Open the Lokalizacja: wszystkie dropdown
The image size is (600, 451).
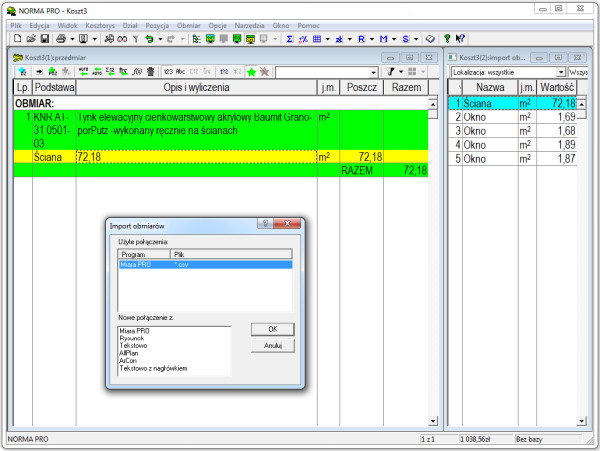coord(560,72)
